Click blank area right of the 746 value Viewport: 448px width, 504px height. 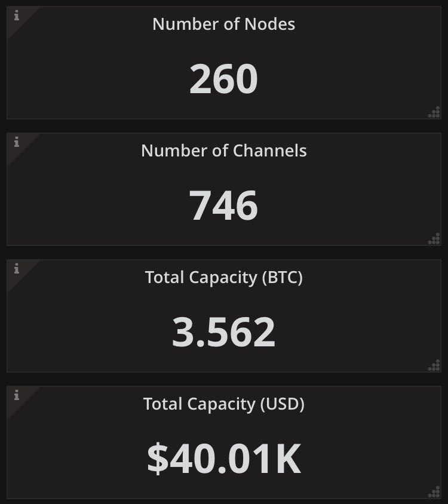[x=352, y=206]
